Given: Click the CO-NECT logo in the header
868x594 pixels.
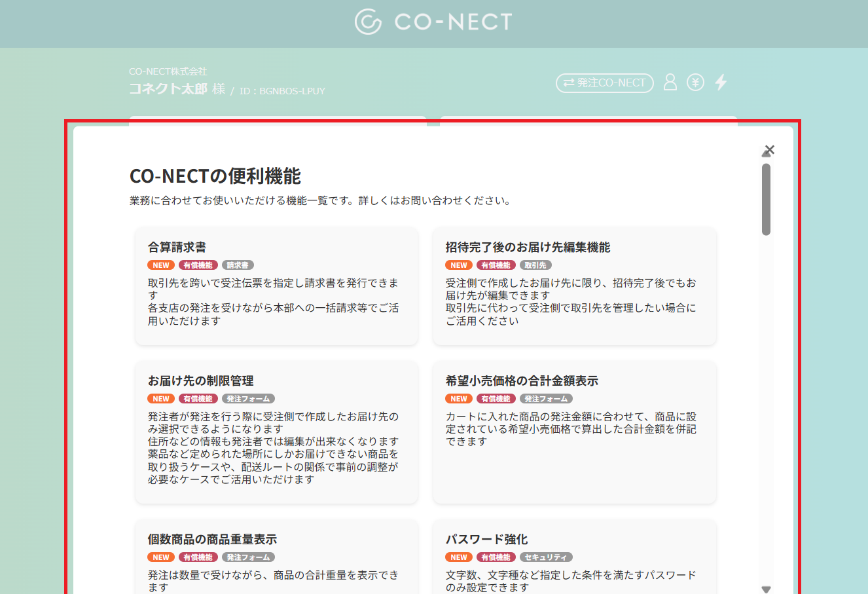Looking at the screenshot, I should pyautogui.click(x=433, y=22).
